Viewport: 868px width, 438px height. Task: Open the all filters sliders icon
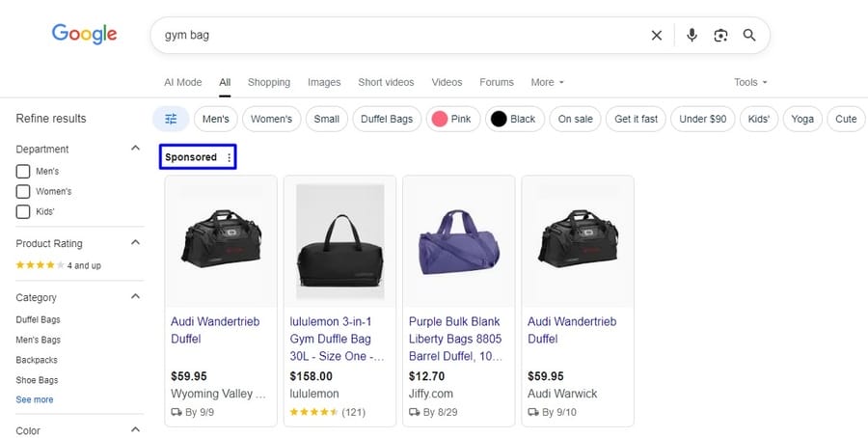(171, 119)
